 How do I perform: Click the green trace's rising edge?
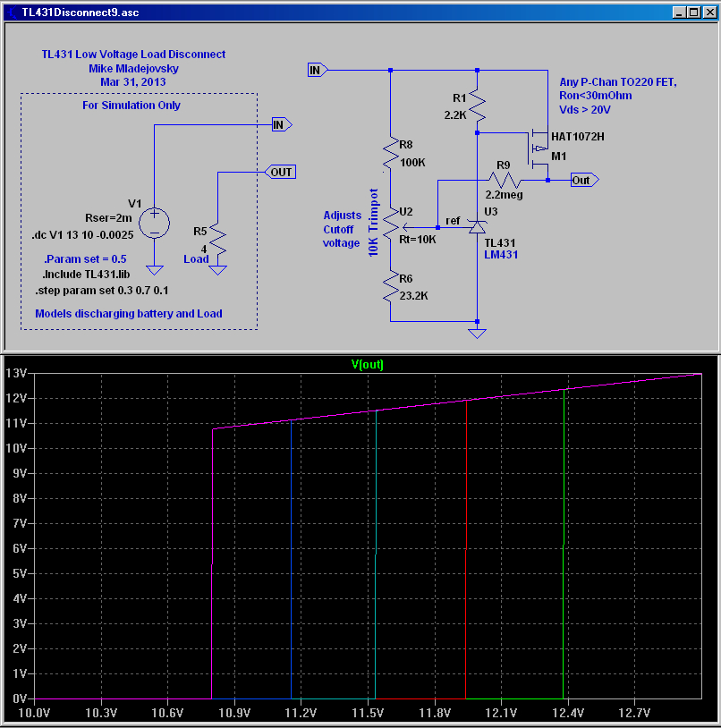pyautogui.click(x=564, y=544)
